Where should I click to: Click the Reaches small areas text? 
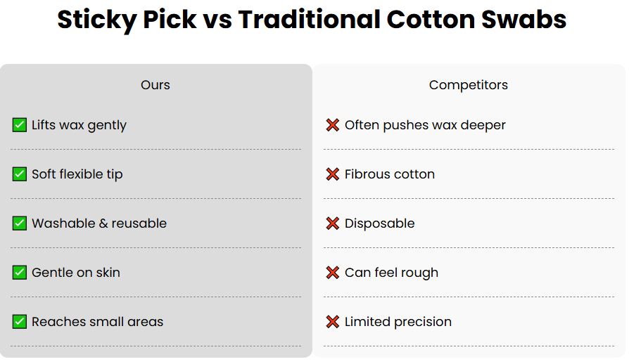point(97,322)
